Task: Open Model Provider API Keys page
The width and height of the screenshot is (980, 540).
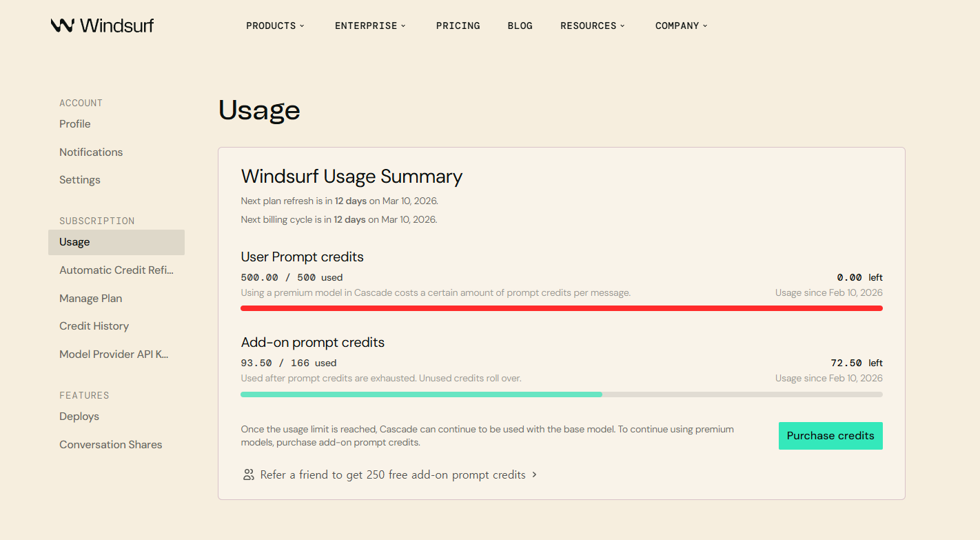Action: 114,354
